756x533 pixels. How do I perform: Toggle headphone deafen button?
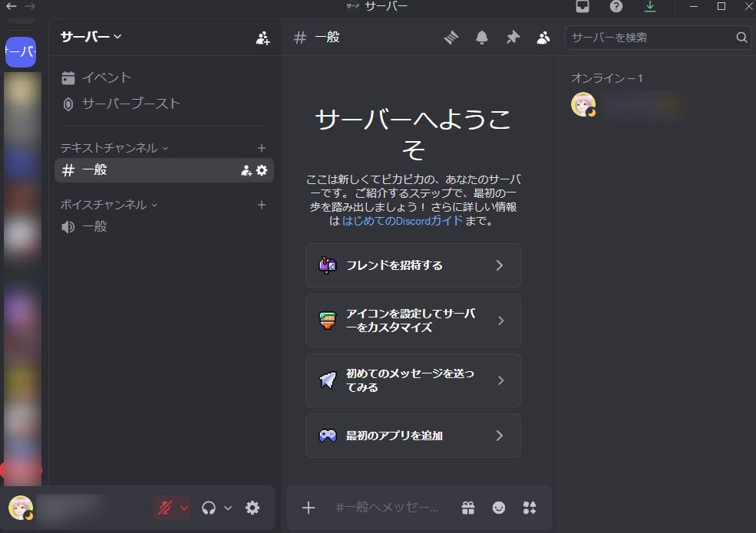(x=208, y=508)
